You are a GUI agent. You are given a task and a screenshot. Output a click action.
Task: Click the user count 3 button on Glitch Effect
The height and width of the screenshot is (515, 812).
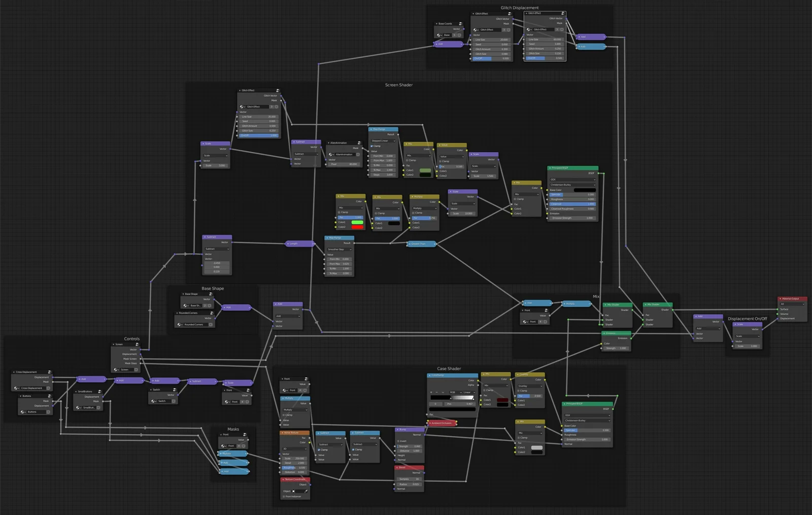tap(504, 30)
